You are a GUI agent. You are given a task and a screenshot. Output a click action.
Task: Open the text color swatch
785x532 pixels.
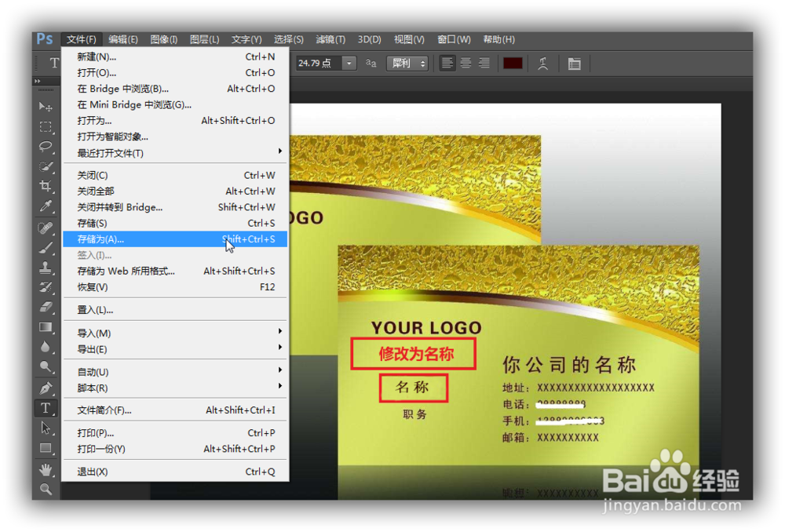click(513, 63)
